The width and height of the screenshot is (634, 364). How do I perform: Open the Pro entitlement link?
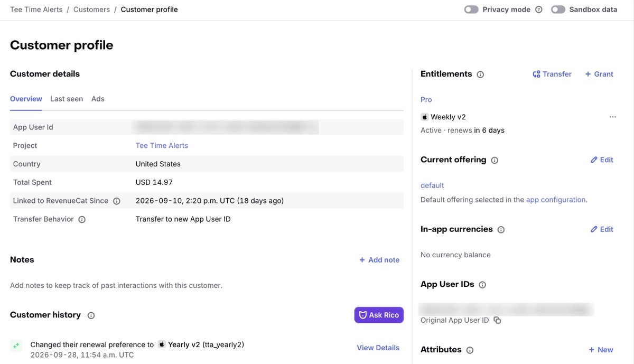point(426,99)
